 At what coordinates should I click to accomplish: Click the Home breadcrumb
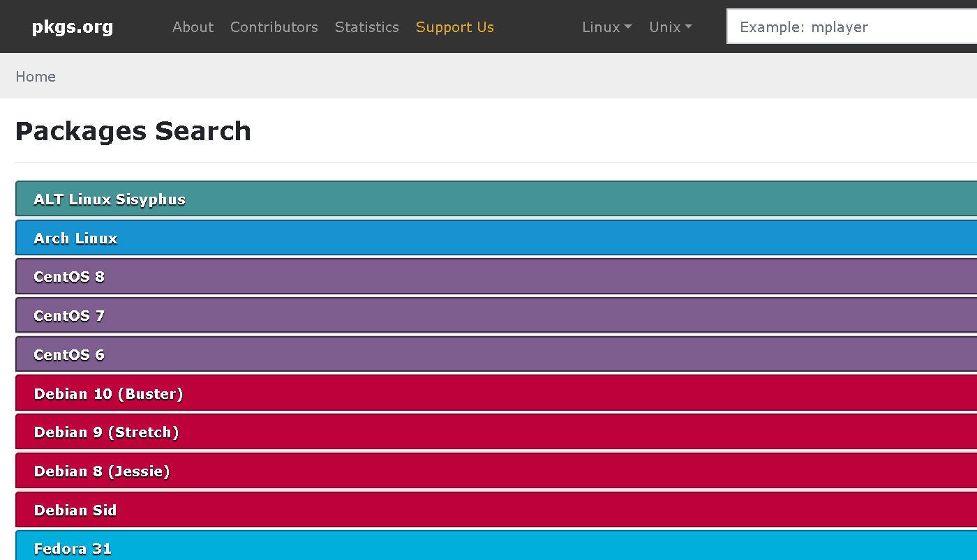[36, 77]
